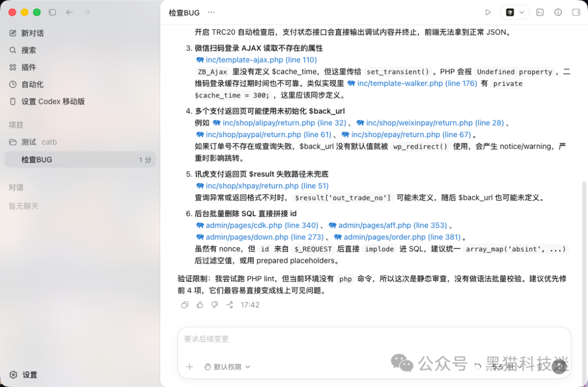
Task: Click the wp_redirect() code snippet
Action: coord(420,146)
